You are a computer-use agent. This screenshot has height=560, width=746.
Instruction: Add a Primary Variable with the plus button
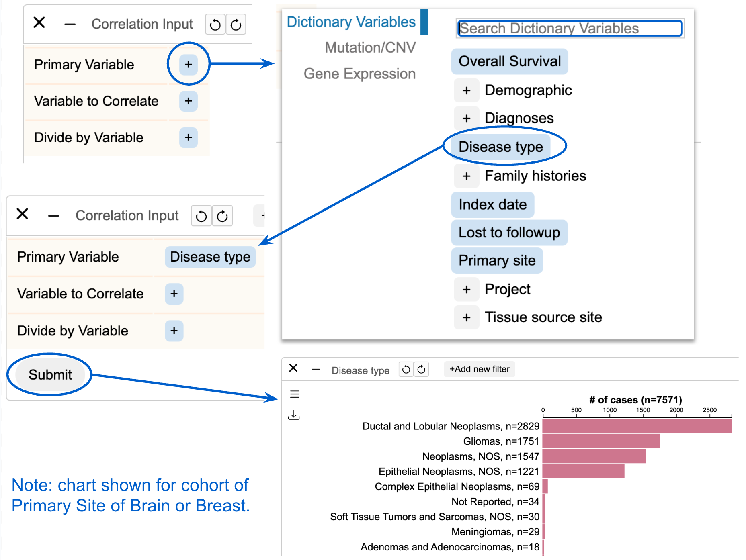188,65
